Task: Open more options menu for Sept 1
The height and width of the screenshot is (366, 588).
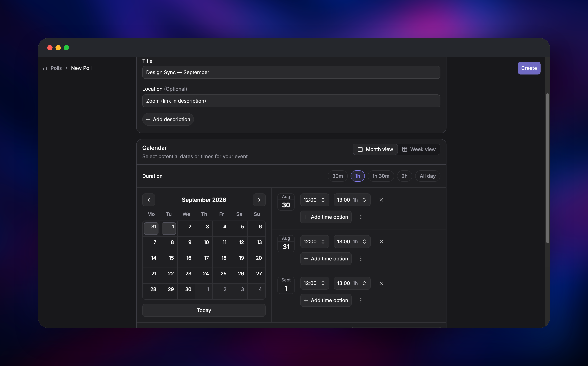Action: (361, 300)
